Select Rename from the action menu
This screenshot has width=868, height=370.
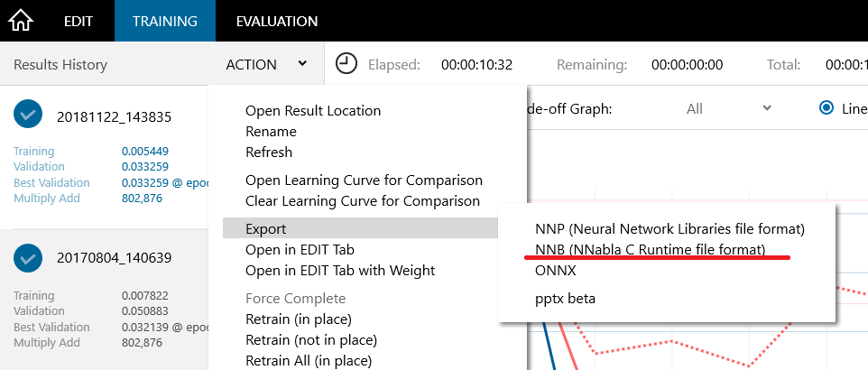[271, 132]
